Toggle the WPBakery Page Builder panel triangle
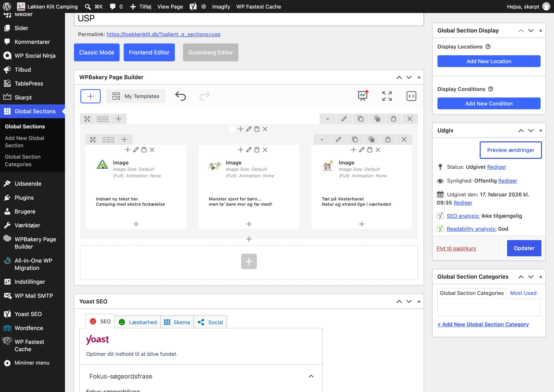 tap(419, 77)
